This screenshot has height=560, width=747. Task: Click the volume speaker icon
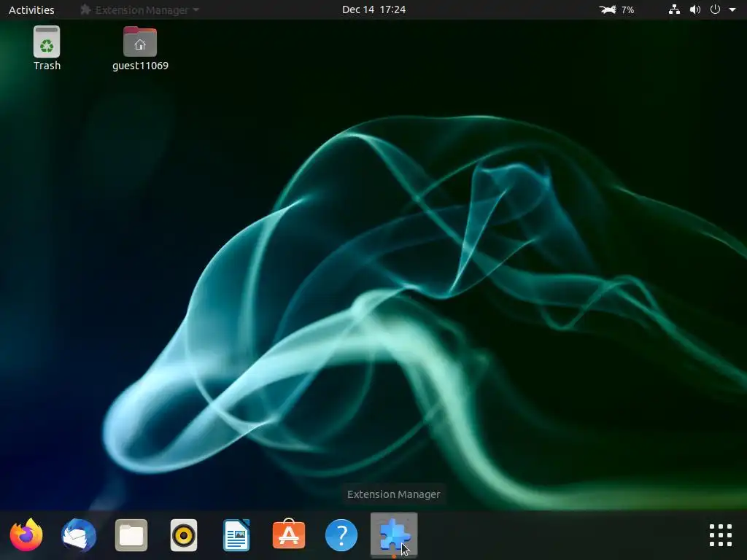695,9
